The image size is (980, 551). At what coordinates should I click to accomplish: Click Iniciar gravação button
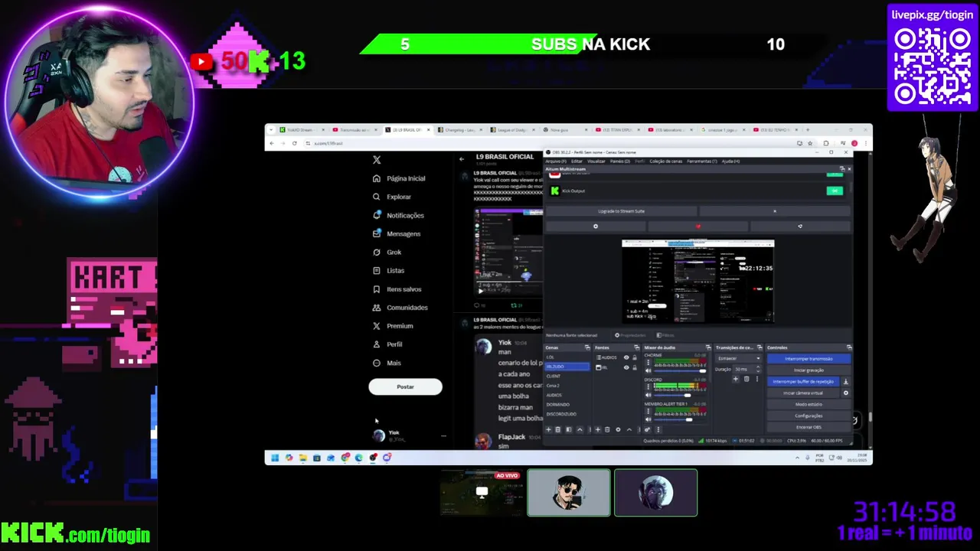tap(809, 370)
